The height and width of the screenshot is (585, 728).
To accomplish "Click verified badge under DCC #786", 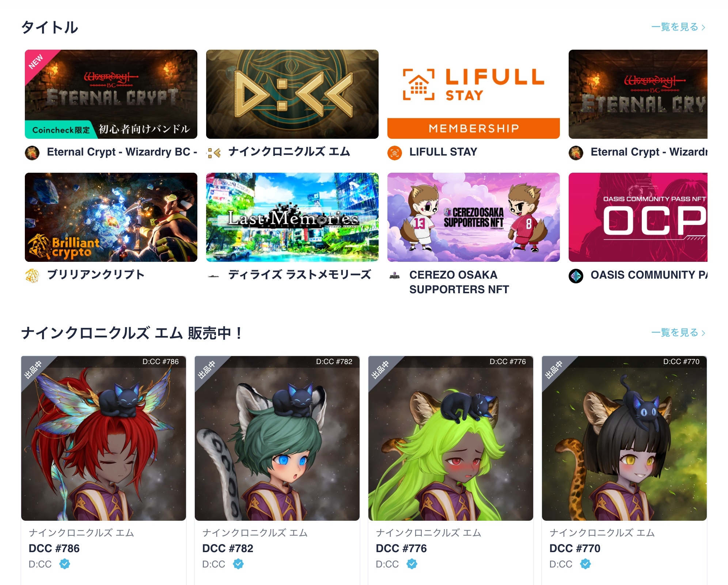I will (65, 564).
